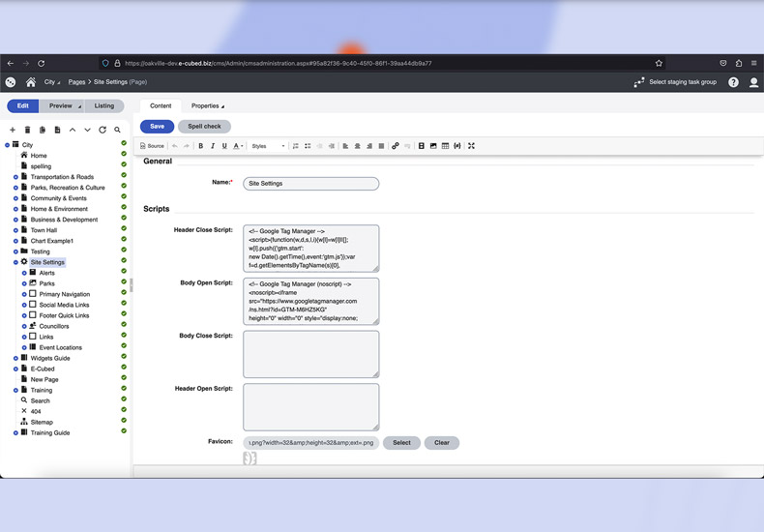Image resolution: width=764 pixels, height=532 pixels.
Task: Open the help question mark icon
Action: pos(733,82)
